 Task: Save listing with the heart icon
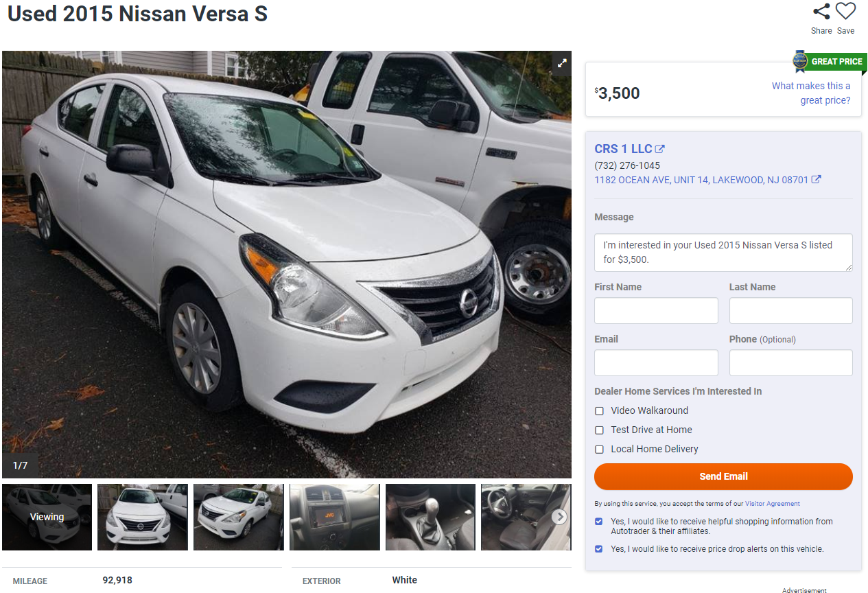845,12
